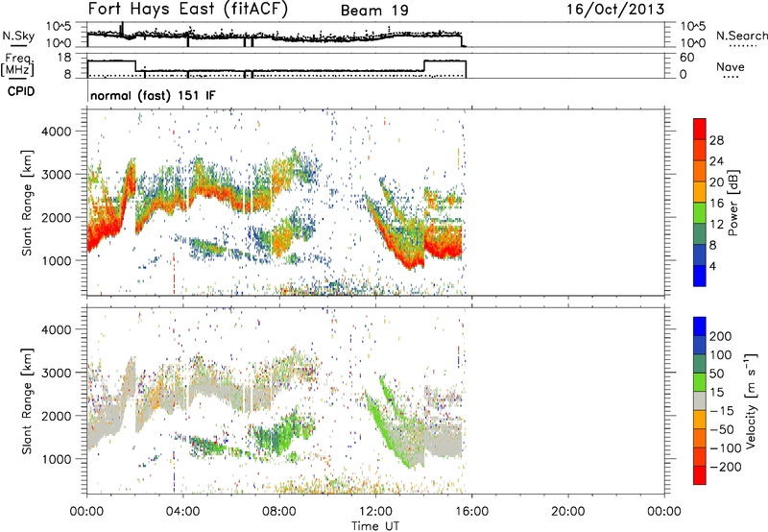This screenshot has height=532, width=768.
Task: Click the dotted line sample under Nave
Action: pyautogui.click(x=731, y=77)
